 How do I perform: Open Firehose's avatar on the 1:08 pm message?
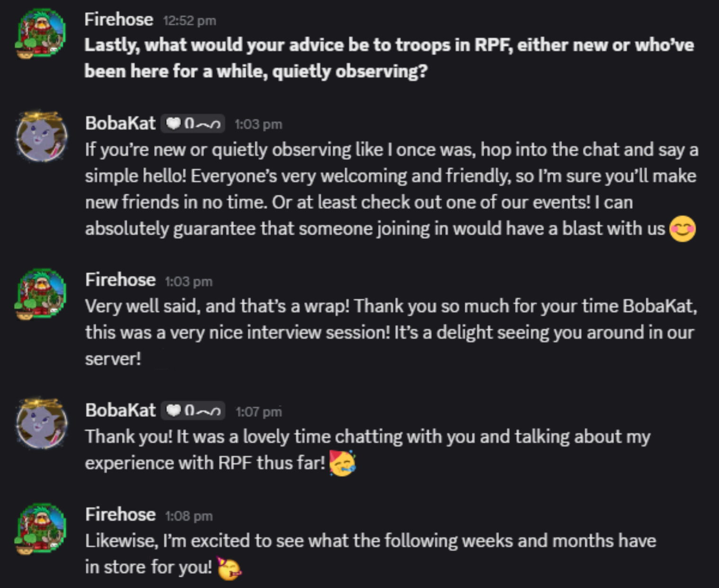click(41, 528)
